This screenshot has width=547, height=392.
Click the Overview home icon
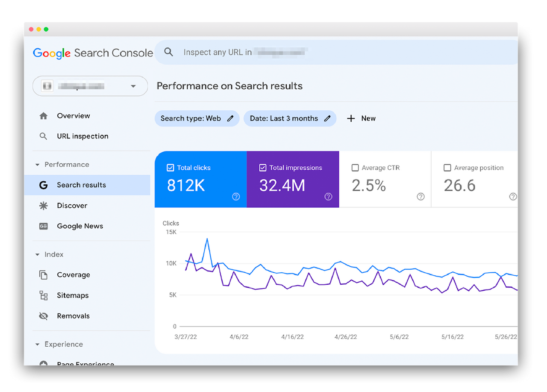[x=43, y=116]
